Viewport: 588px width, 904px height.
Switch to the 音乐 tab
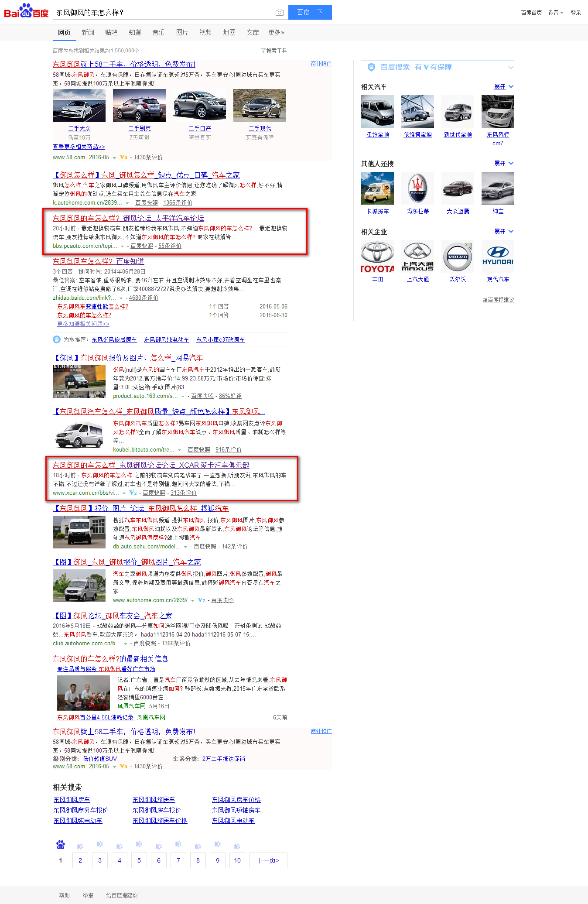point(158,33)
